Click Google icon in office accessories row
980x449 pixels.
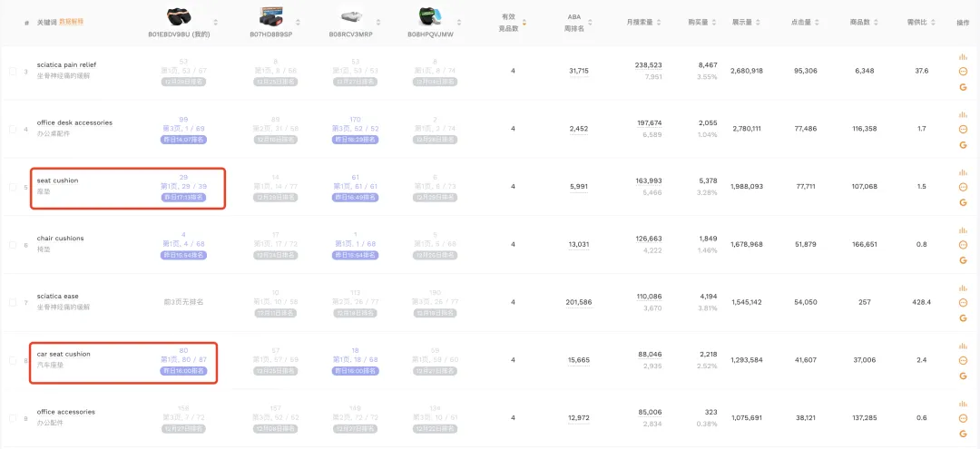tap(963, 434)
